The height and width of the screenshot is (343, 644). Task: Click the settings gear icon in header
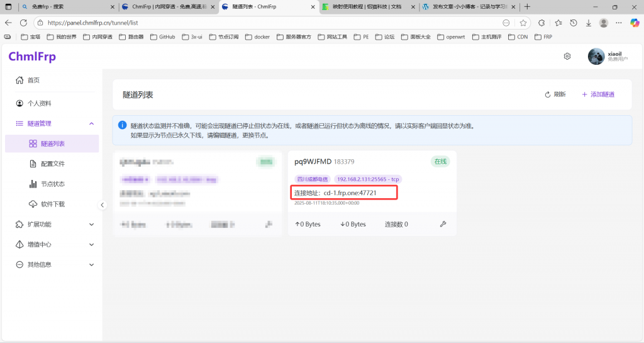(x=567, y=57)
